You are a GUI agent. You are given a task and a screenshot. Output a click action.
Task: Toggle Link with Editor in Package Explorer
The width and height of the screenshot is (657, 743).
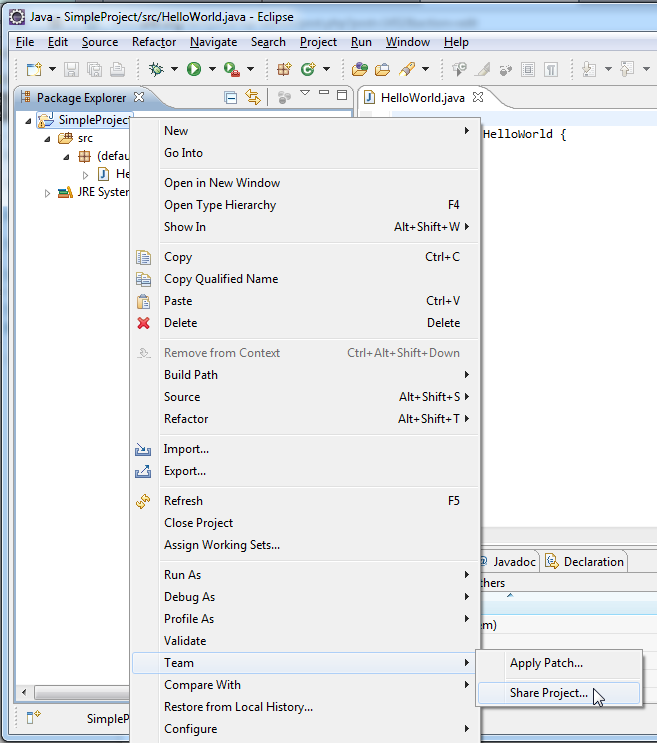tap(253, 98)
